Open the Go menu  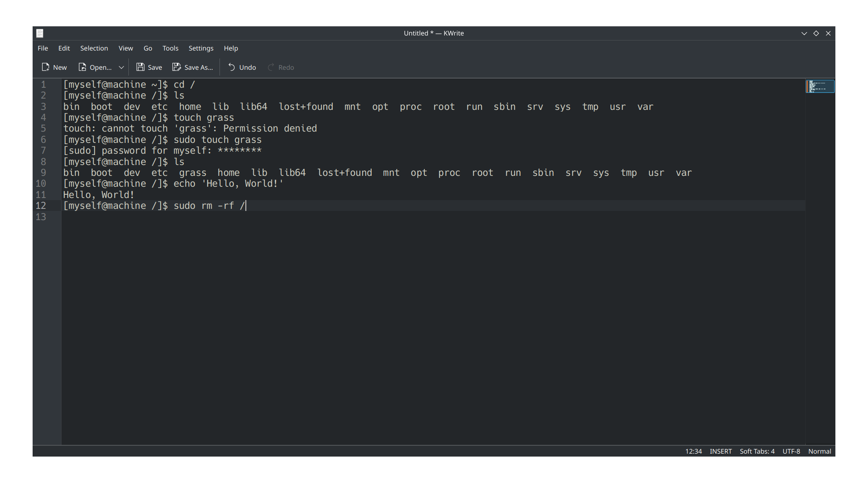coord(148,48)
